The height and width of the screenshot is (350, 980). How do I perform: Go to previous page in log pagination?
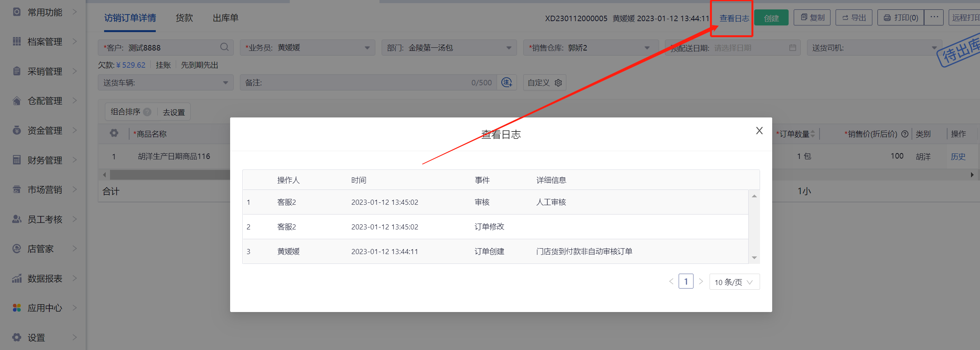pos(671,281)
